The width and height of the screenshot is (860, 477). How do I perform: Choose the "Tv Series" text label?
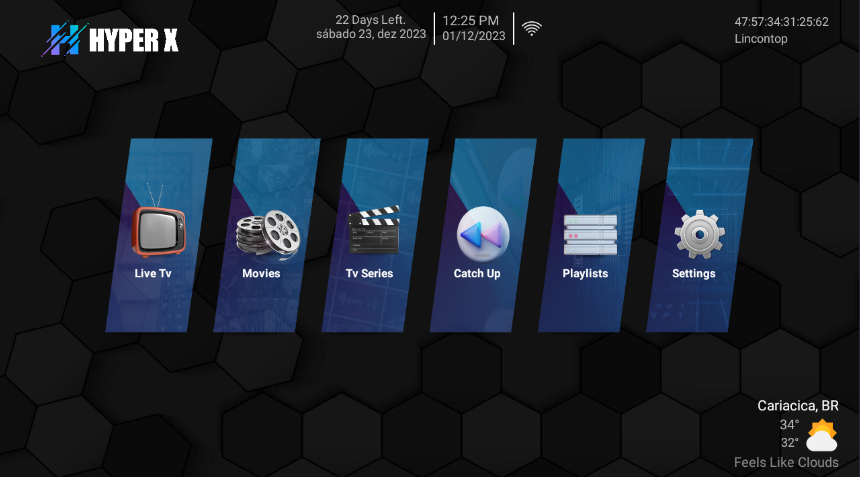[369, 273]
